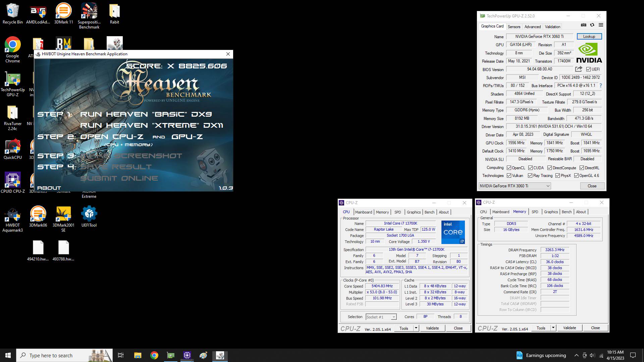Image resolution: width=644 pixels, height=362 pixels.
Task: Toggle UEFI checkbox in GPU-Z
Action: tap(588, 69)
